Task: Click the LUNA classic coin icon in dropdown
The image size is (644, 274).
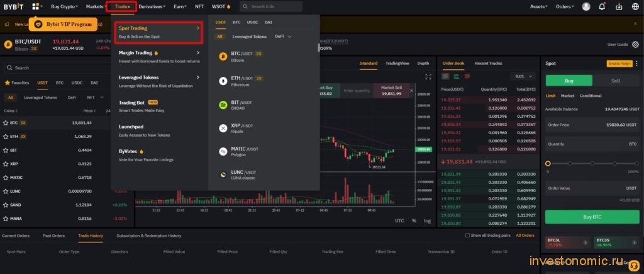Action: 223,175
